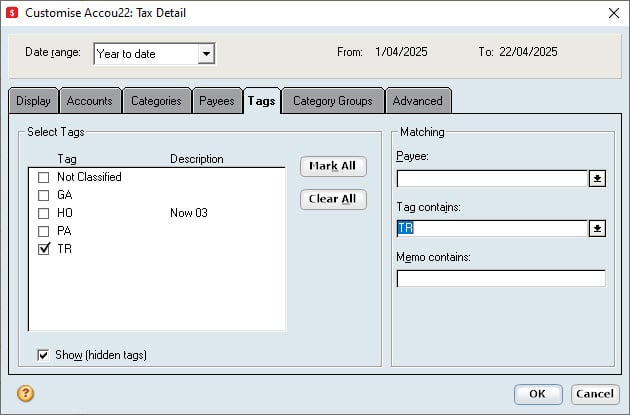Open the Date range dropdown
This screenshot has width=630, height=415.
point(206,53)
